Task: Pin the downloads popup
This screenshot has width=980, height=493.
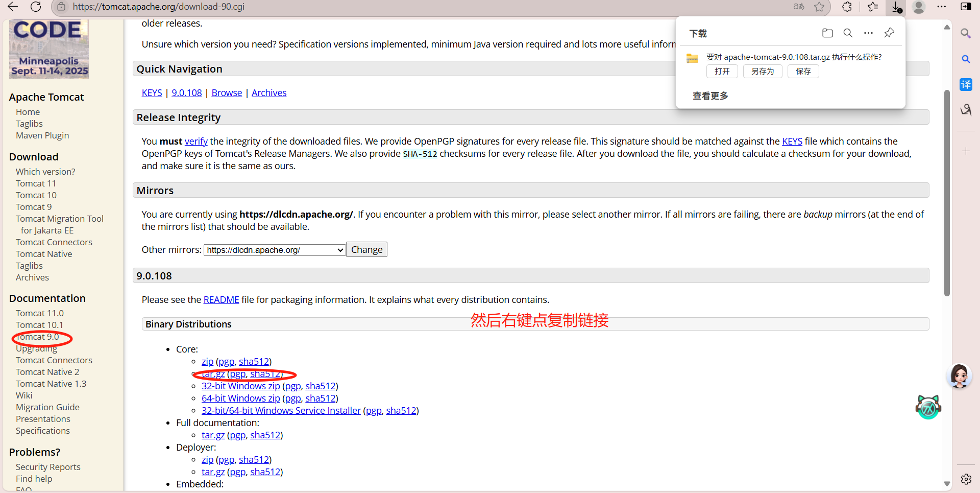Action: [x=889, y=33]
